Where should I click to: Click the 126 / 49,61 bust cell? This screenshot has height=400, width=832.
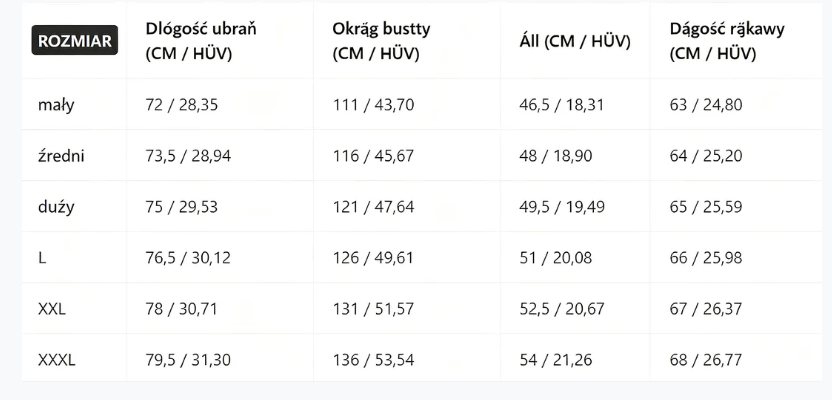point(373,258)
